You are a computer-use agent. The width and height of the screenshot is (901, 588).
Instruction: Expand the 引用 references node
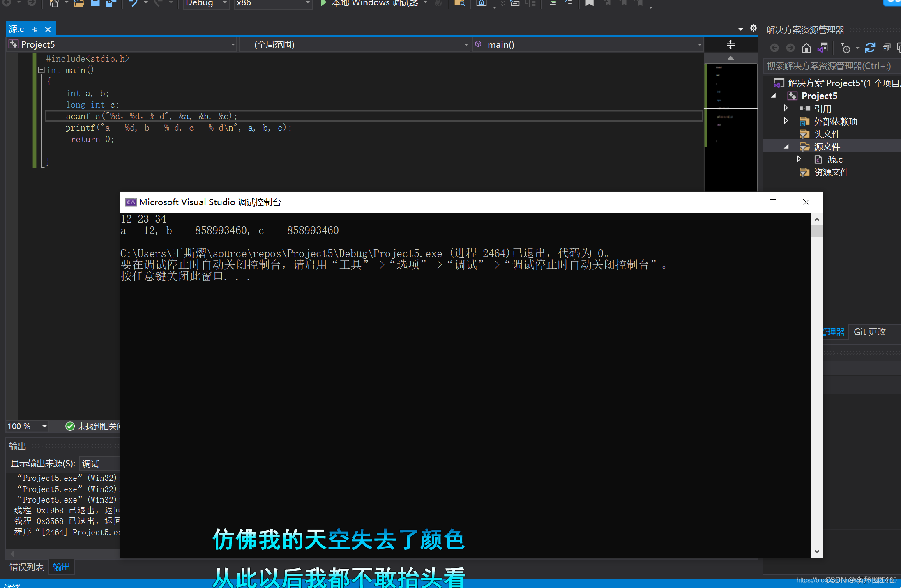[x=786, y=108]
